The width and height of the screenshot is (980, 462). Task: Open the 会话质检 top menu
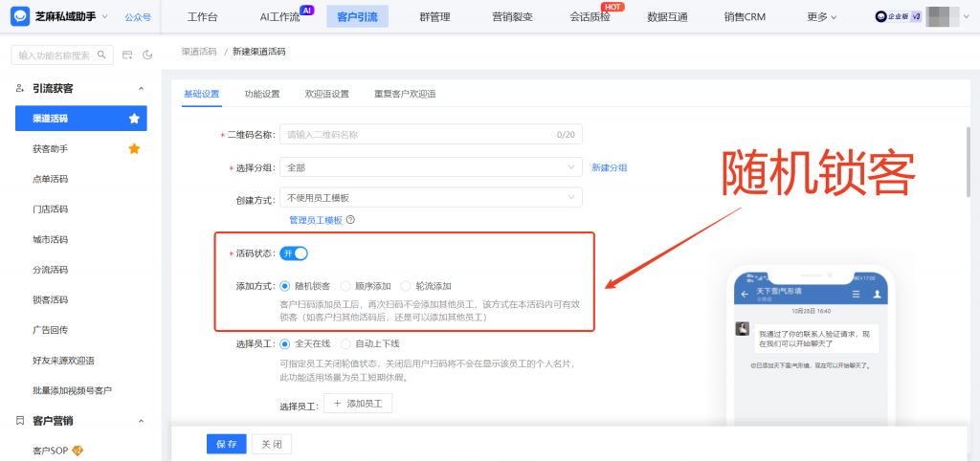click(x=590, y=17)
